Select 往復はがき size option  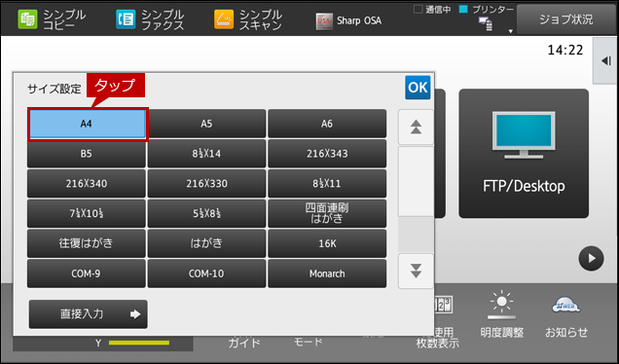pyautogui.click(x=86, y=243)
